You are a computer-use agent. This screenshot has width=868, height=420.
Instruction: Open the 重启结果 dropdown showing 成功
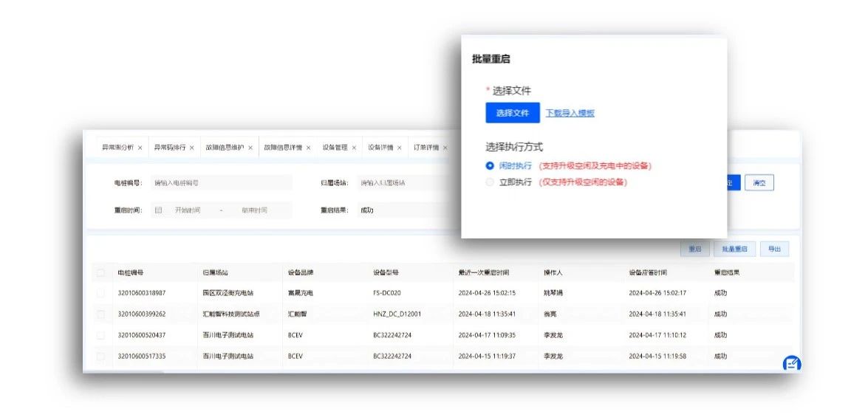pyautogui.click(x=406, y=210)
